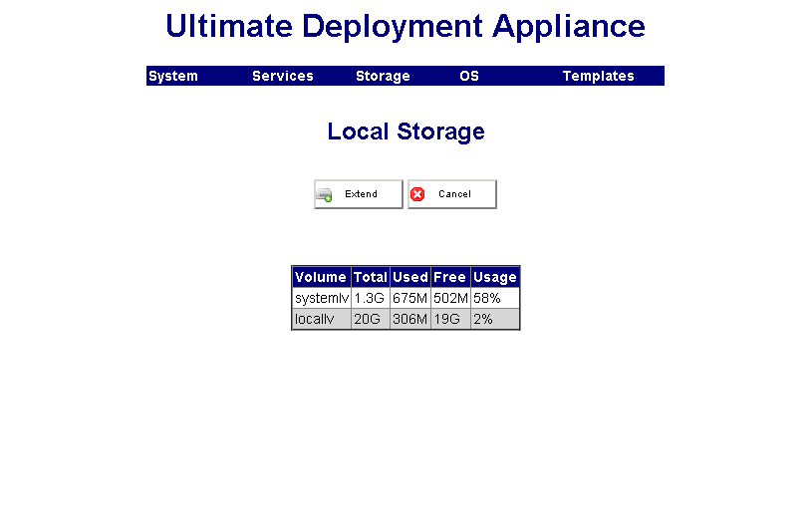Click the Extend drive icon
Image resolution: width=812 pixels, height=529 pixels.
click(324, 194)
